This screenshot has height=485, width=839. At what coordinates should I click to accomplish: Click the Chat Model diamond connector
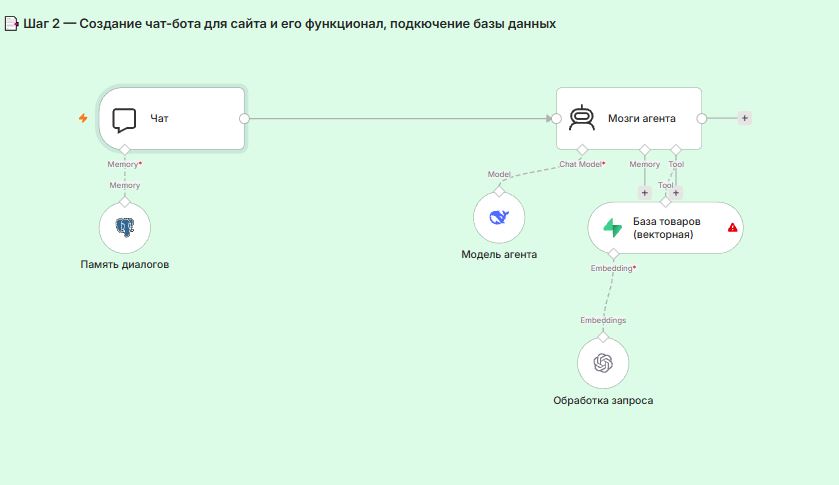(x=582, y=149)
